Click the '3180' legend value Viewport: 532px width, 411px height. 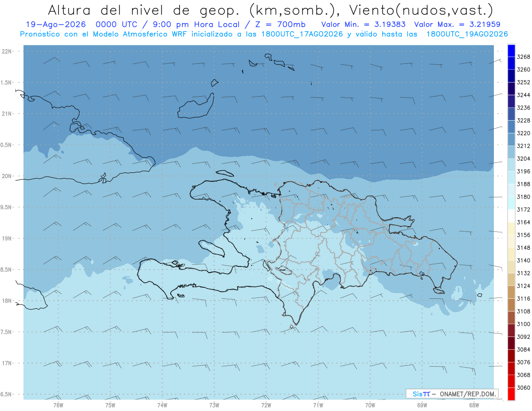[523, 196]
